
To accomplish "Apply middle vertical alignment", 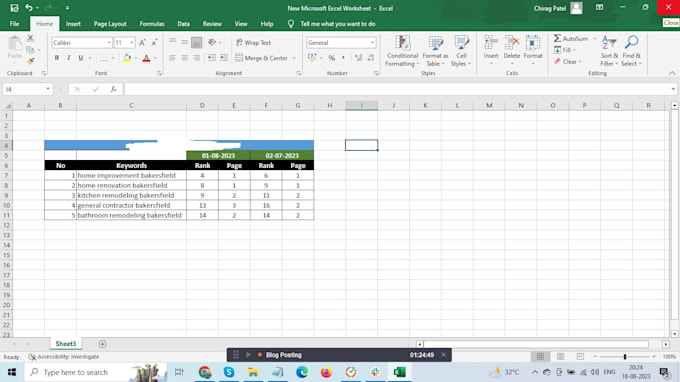I will 185,42.
